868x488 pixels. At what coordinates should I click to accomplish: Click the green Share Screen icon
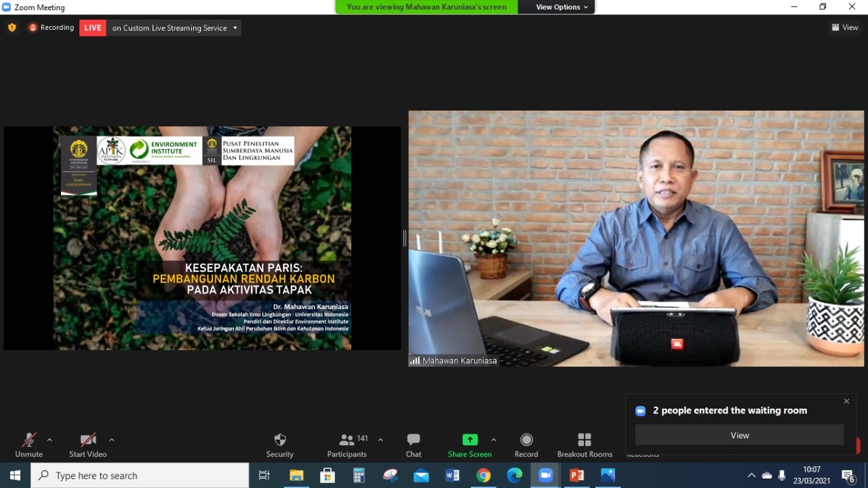click(x=469, y=440)
